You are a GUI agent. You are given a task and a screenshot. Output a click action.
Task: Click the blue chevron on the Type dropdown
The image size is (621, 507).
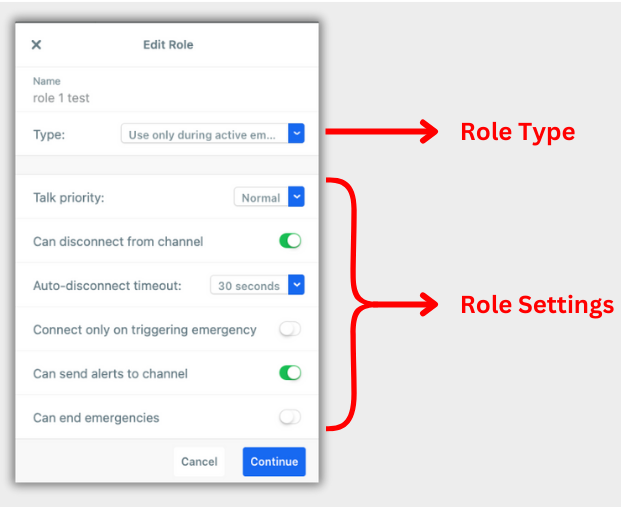[296, 133]
